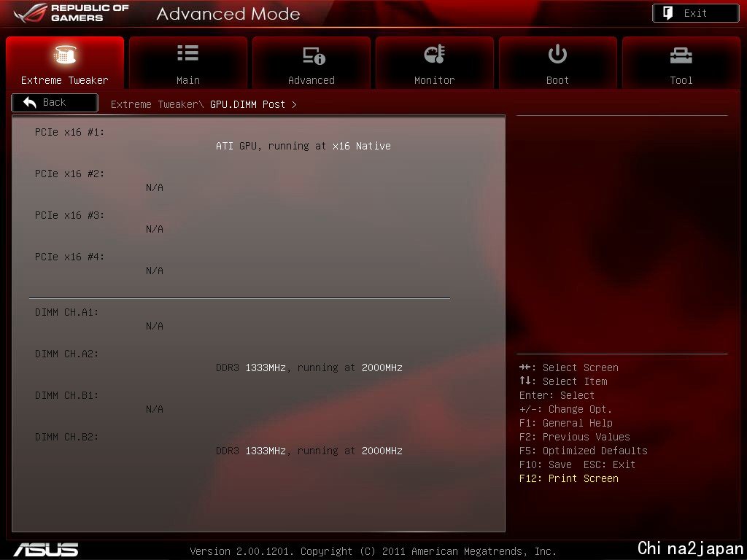Click the Version 2.00.1201 copyright text
This screenshot has width=747, height=560.
(373, 551)
